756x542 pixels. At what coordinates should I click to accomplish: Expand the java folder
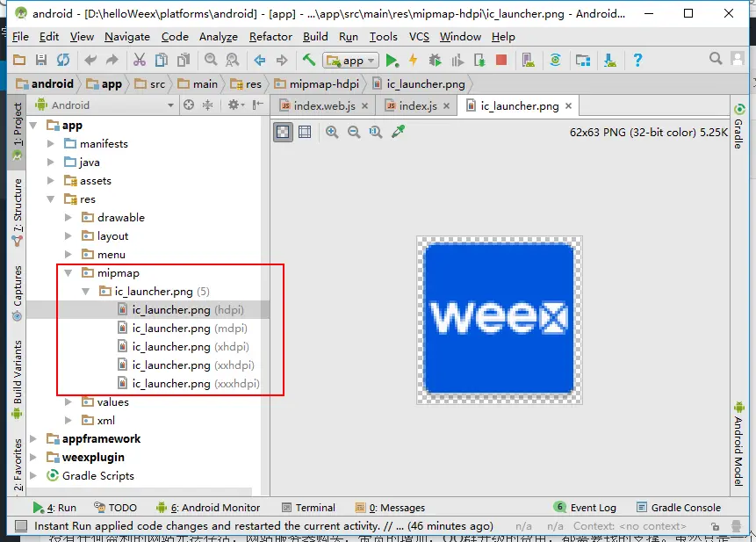pos(51,162)
